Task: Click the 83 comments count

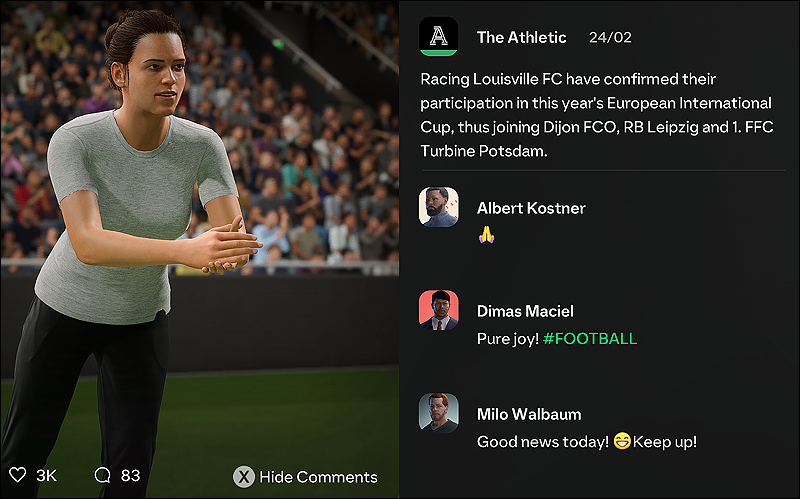Action: point(131,476)
